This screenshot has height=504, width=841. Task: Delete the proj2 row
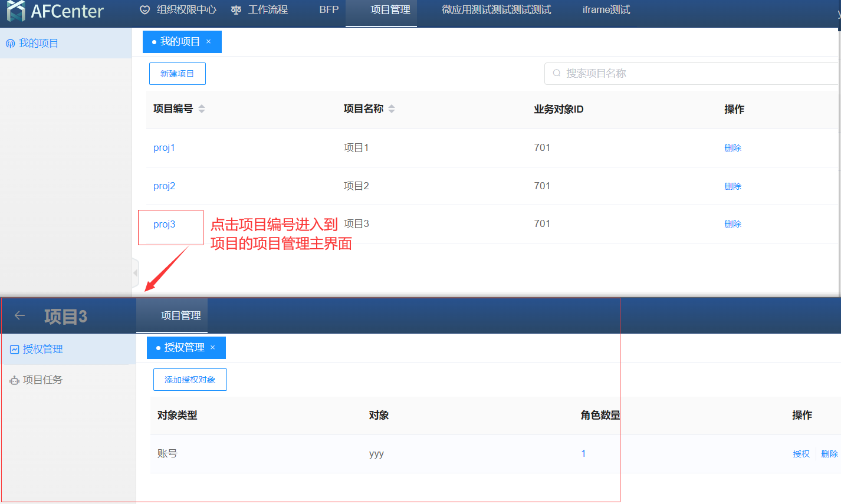click(732, 186)
